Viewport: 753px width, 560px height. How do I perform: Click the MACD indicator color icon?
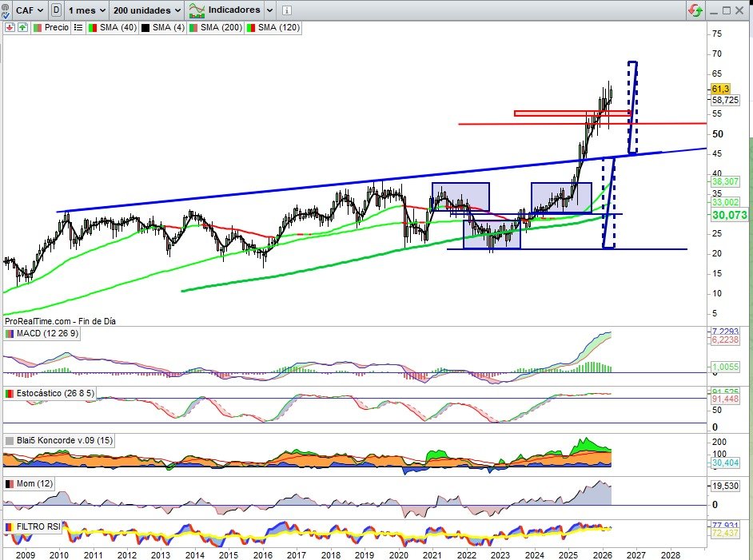coord(9,333)
